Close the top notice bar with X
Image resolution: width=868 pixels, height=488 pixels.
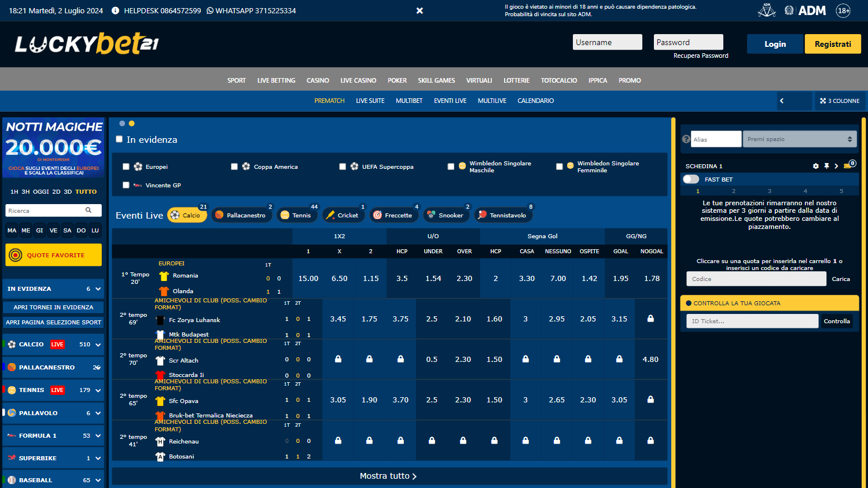click(x=420, y=10)
